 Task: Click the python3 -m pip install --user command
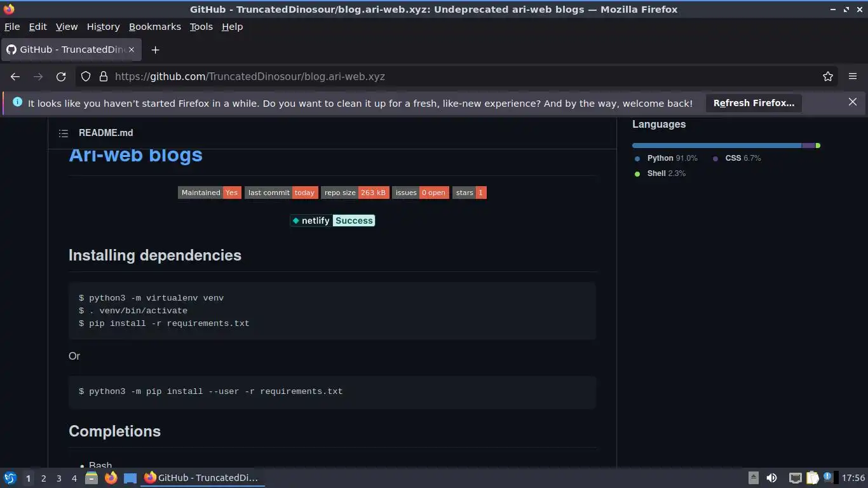coord(210,391)
